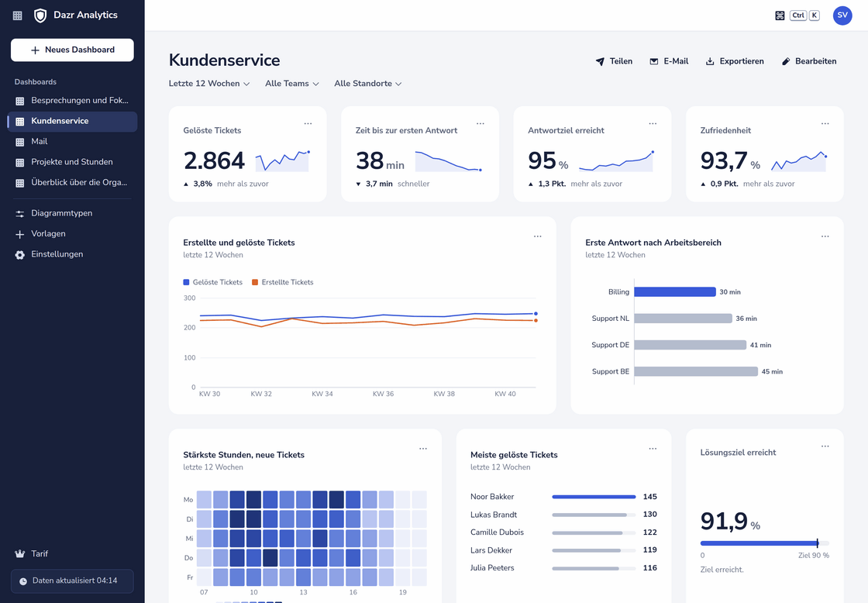Click Lösungsziel erreicht progress bar
The height and width of the screenshot is (603, 868).
[764, 544]
